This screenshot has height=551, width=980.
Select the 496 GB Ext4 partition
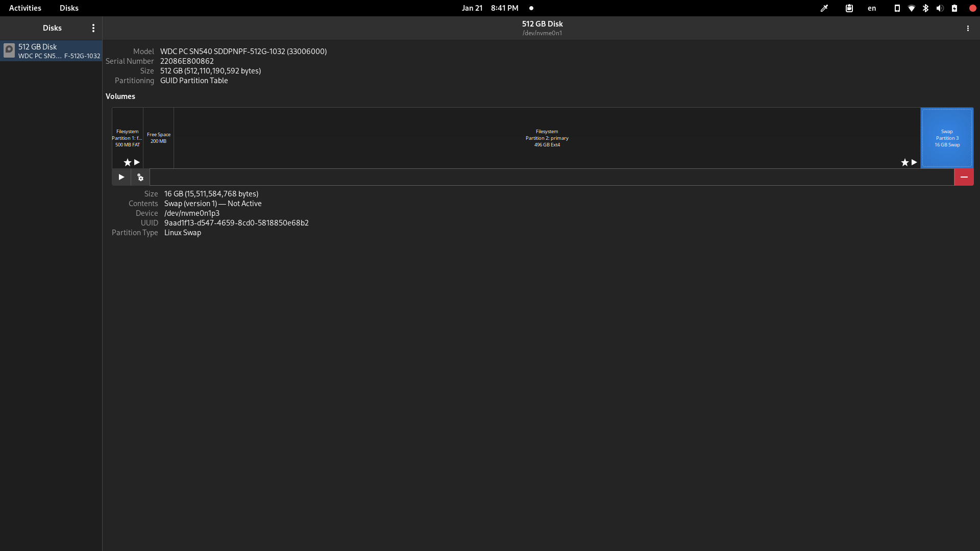click(547, 138)
